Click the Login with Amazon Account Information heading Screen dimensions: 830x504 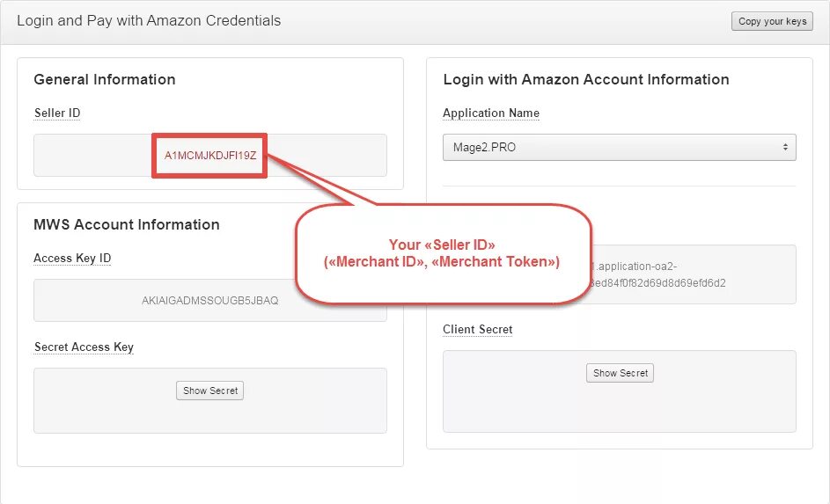(586, 79)
